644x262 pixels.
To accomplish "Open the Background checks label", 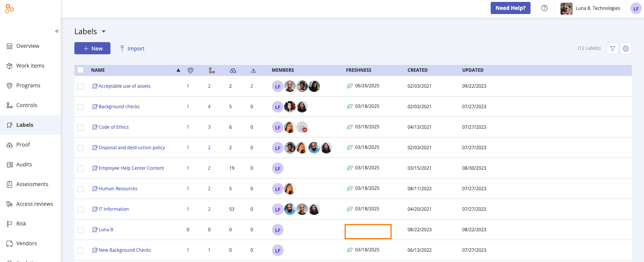I will pyautogui.click(x=119, y=107).
